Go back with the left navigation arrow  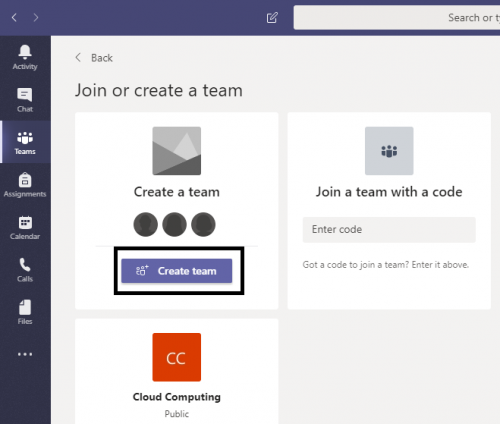pos(14,17)
